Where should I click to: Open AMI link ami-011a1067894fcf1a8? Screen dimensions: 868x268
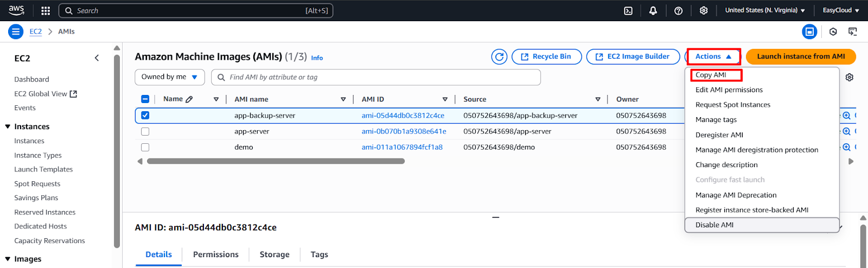(x=402, y=147)
